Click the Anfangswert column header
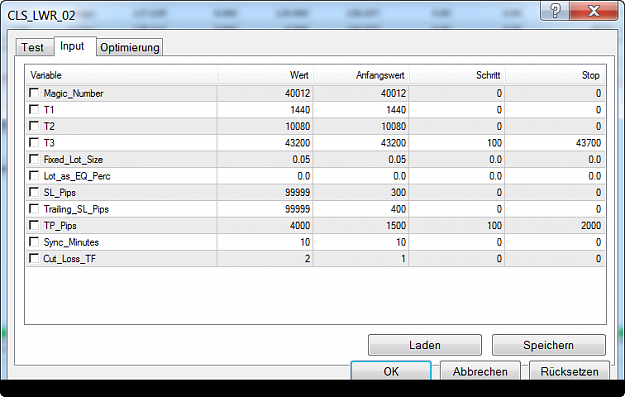This screenshot has height=397, width=625. (x=361, y=75)
